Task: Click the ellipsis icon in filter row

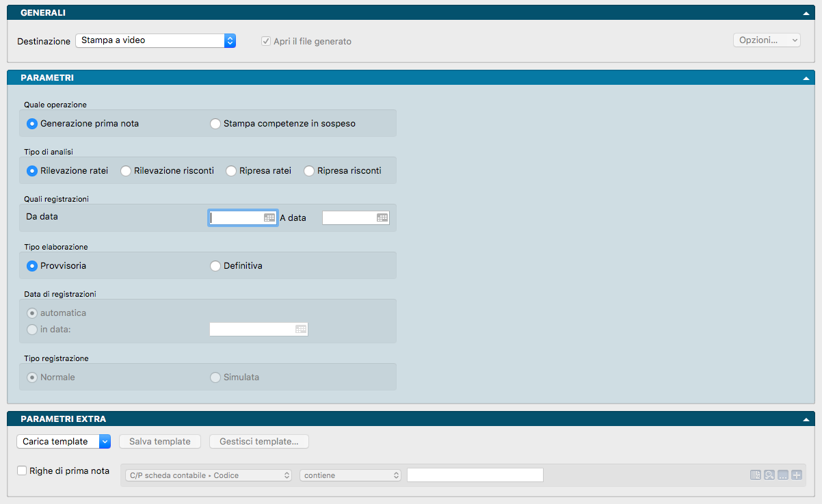Action: coord(783,475)
